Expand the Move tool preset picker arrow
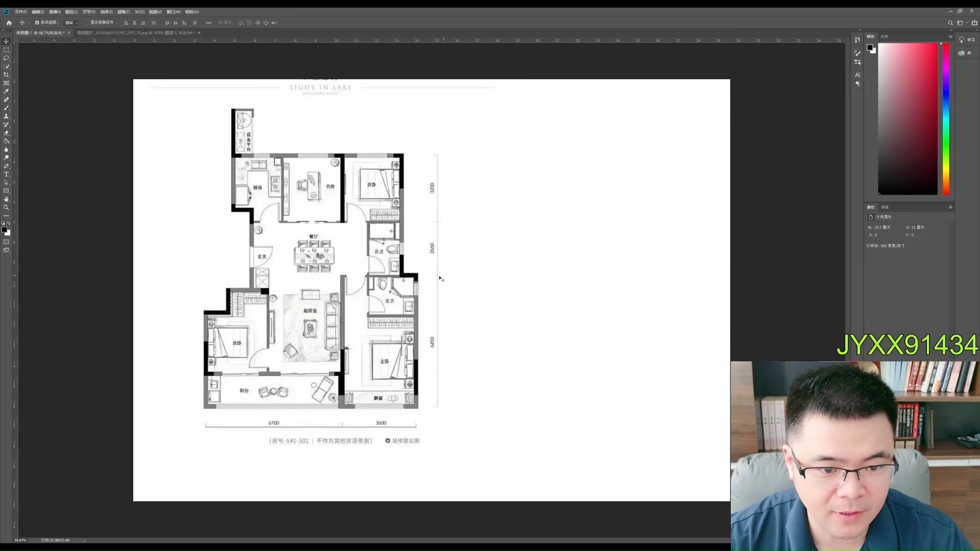The image size is (980, 551). pos(29,23)
